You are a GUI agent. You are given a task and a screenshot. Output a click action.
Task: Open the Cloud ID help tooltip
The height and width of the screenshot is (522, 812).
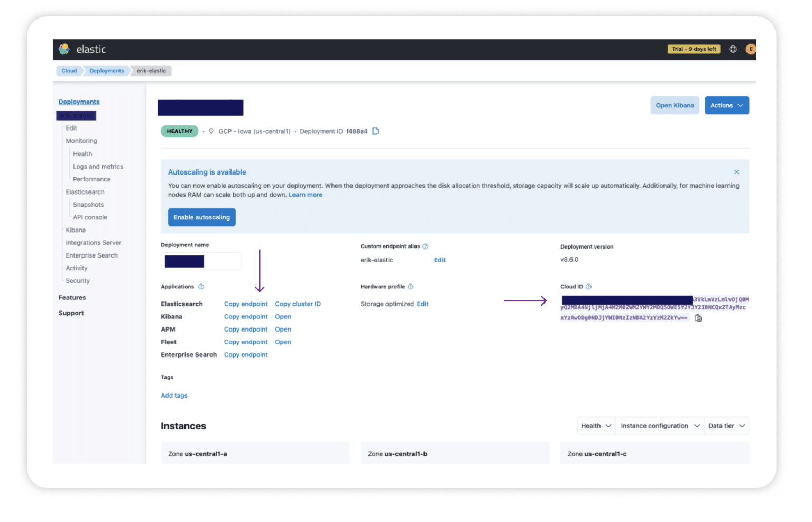click(587, 286)
